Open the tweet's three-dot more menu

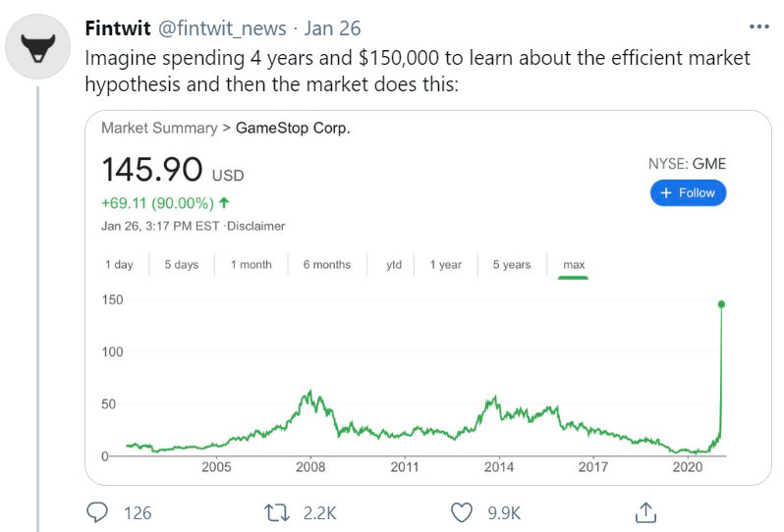tap(759, 27)
